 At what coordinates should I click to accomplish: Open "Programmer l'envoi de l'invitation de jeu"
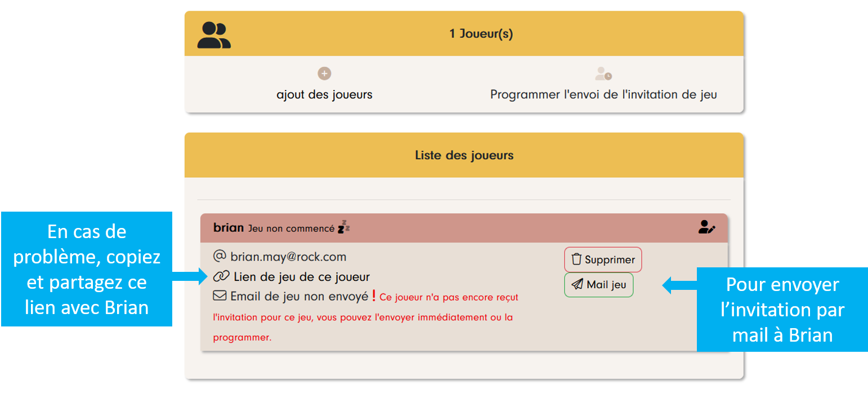tap(603, 95)
